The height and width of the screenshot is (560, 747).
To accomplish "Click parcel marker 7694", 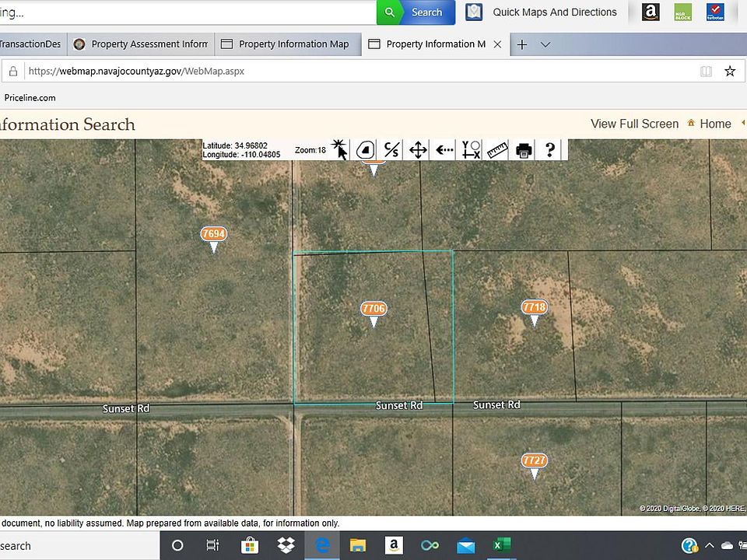I will pyautogui.click(x=213, y=234).
